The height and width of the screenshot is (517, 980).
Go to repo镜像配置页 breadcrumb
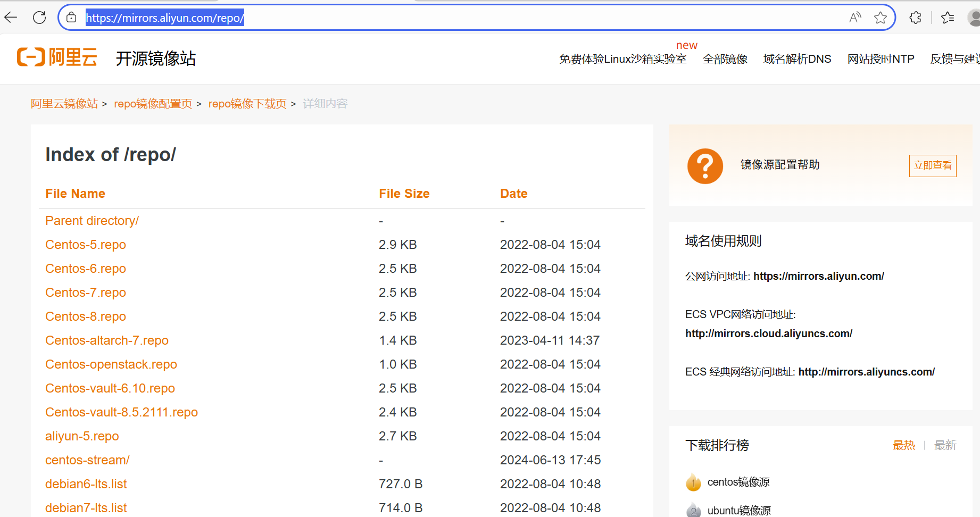coord(153,104)
